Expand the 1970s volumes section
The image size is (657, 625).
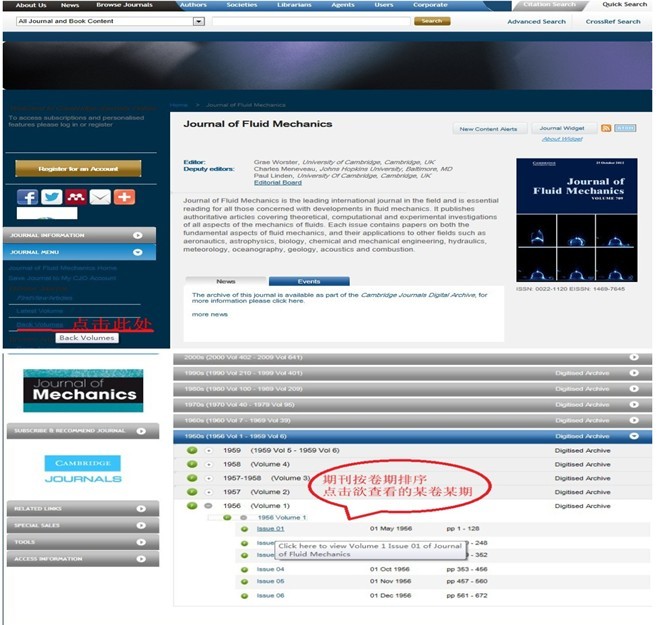(634, 405)
